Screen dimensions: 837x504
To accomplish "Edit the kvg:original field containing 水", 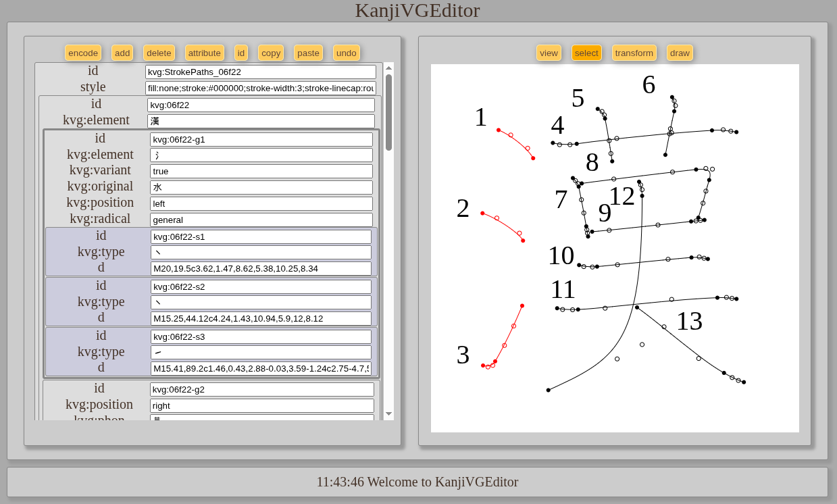I will point(261,187).
